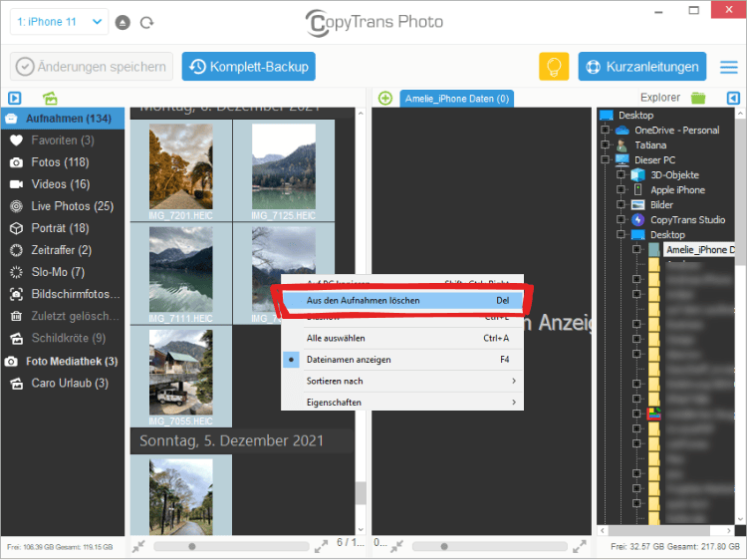
Task: Open Slo-Mo (7) category
Action: coord(63,272)
